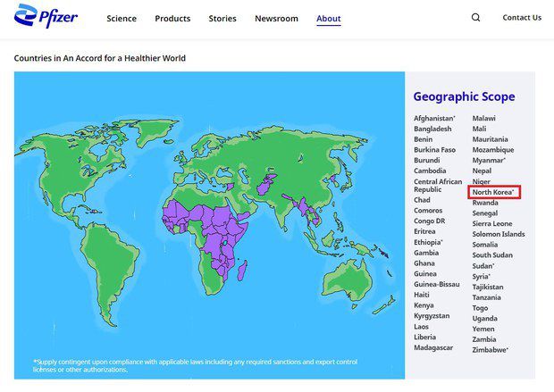The image size is (554, 392).
Task: Click Zimbabwe at the bottom of the list
Action: [x=491, y=350]
